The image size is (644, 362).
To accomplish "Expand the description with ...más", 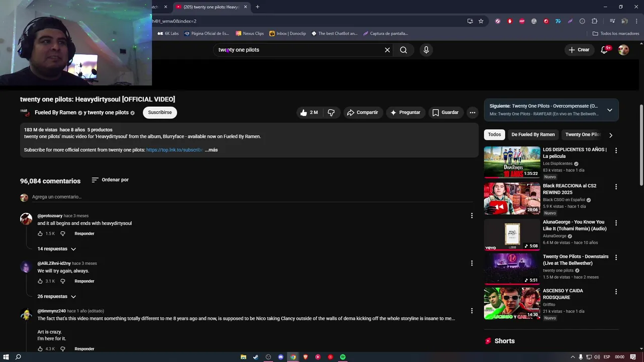I will [211, 150].
